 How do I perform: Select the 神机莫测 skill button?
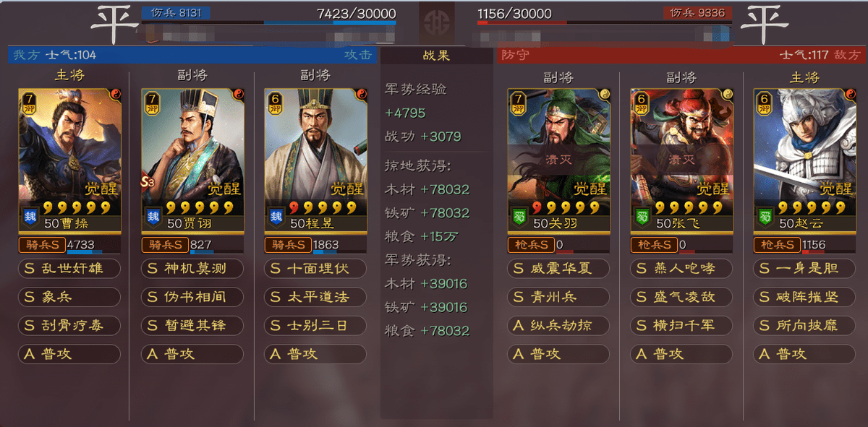pos(192,269)
